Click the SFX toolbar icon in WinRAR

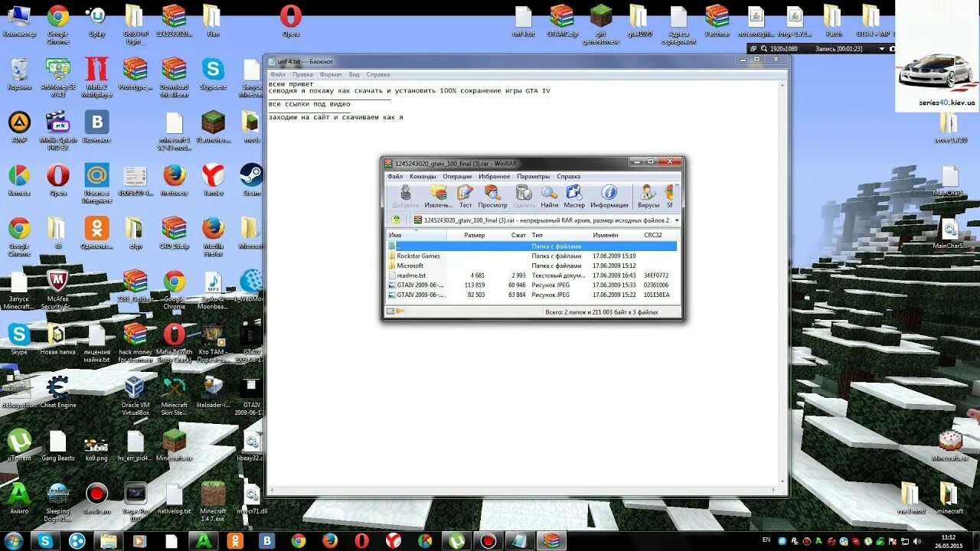pyautogui.click(x=669, y=196)
